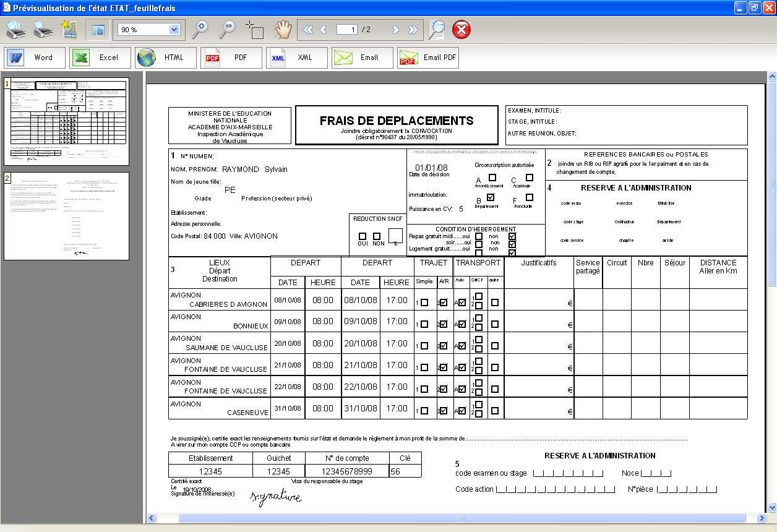777x532 pixels.
Task: Jump to the first page
Action: click(x=308, y=30)
